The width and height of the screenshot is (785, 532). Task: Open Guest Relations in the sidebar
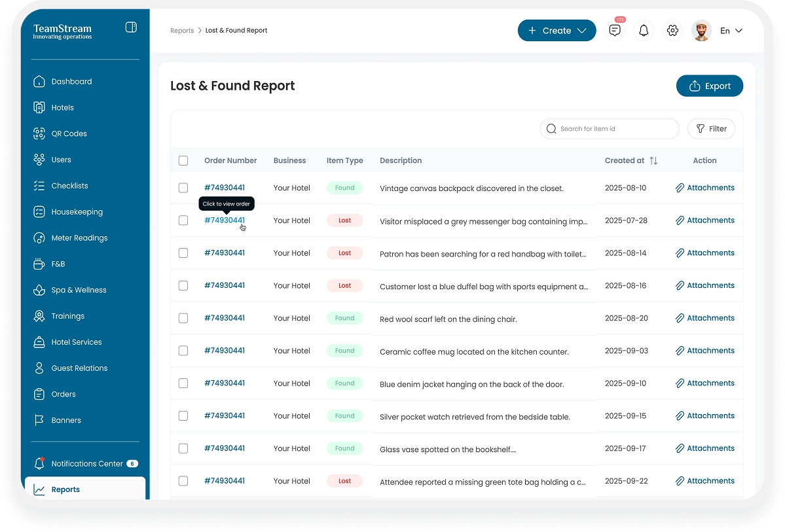click(x=79, y=368)
